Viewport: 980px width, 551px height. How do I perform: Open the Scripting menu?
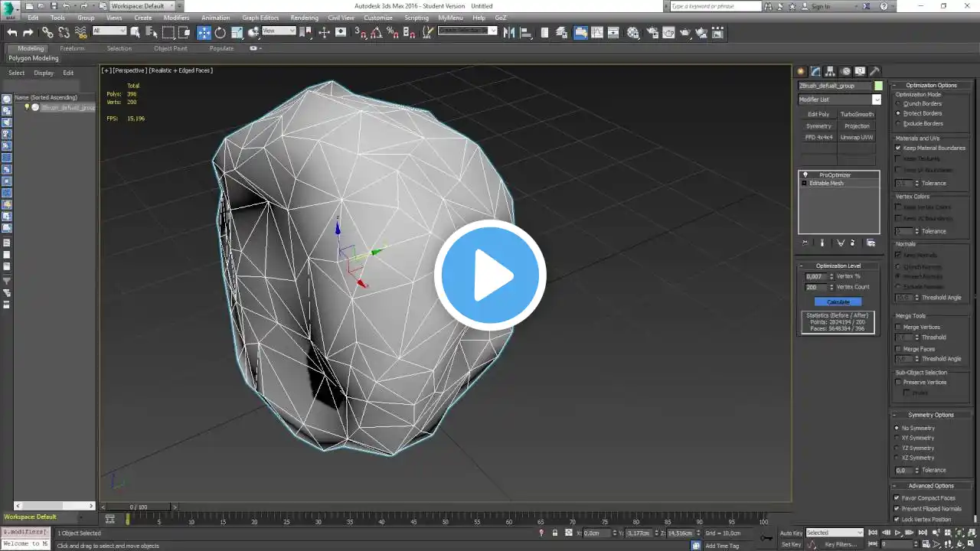(416, 18)
